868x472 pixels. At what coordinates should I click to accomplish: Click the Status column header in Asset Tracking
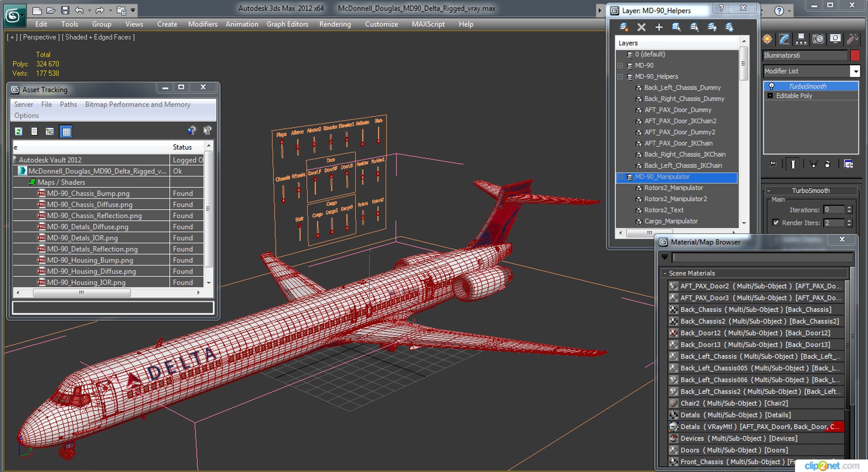(x=187, y=147)
